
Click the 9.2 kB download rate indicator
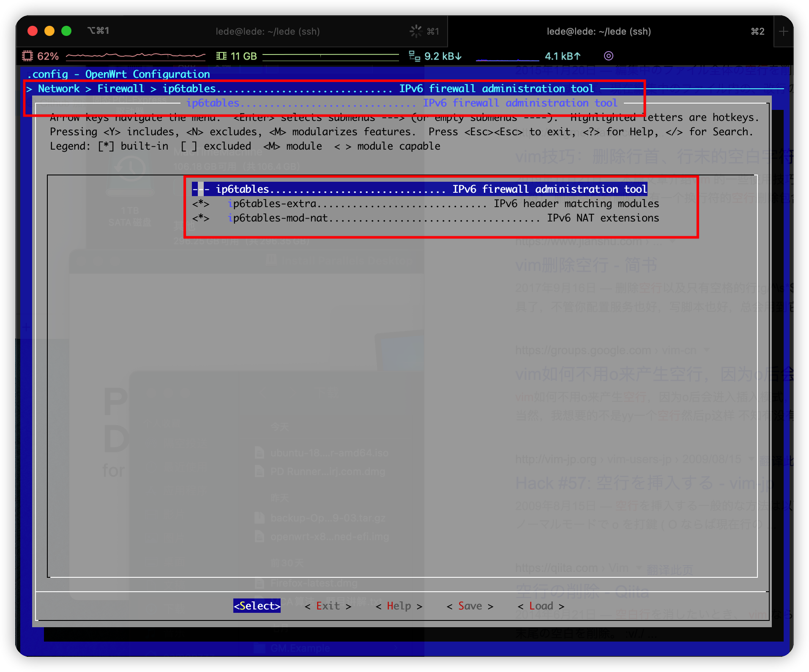pos(435,56)
